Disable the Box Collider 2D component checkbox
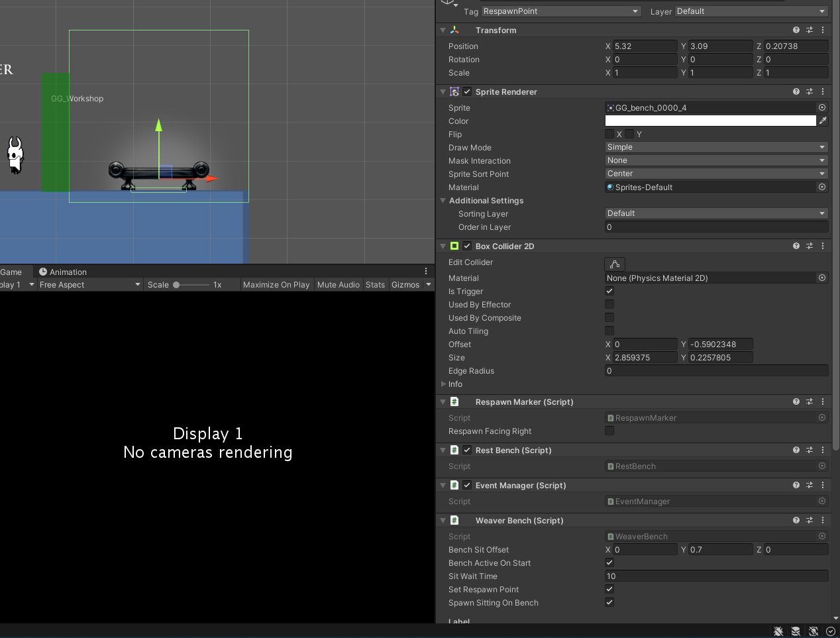 pos(467,246)
